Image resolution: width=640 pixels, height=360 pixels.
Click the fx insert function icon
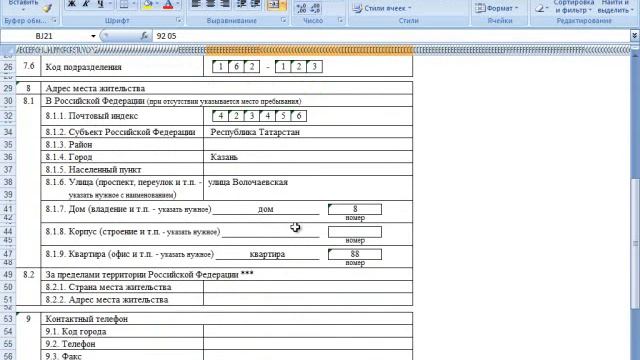144,36
